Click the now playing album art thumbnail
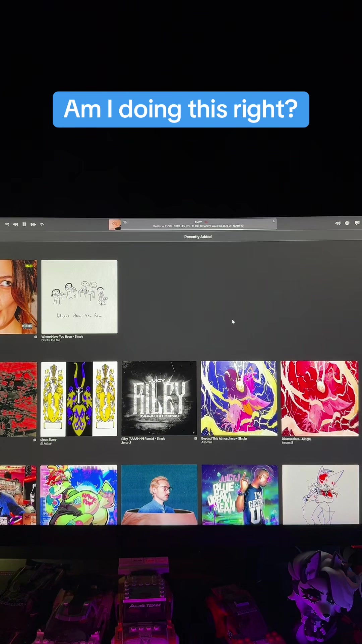The image size is (362, 644). click(115, 225)
